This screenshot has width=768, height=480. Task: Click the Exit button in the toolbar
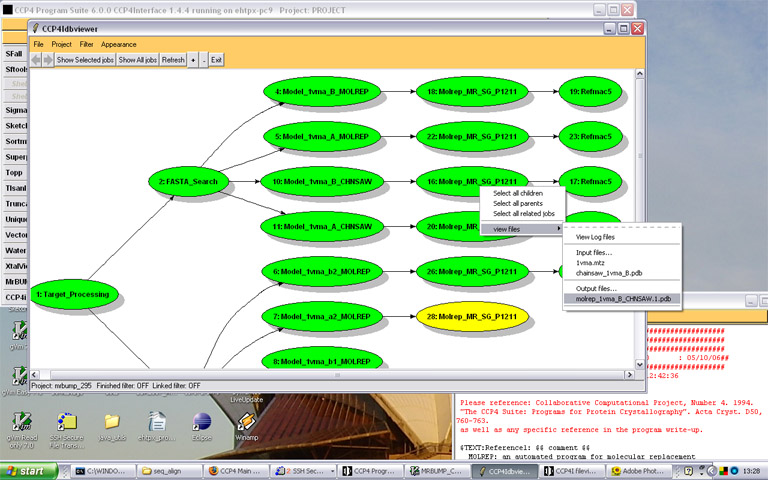pyautogui.click(x=216, y=60)
